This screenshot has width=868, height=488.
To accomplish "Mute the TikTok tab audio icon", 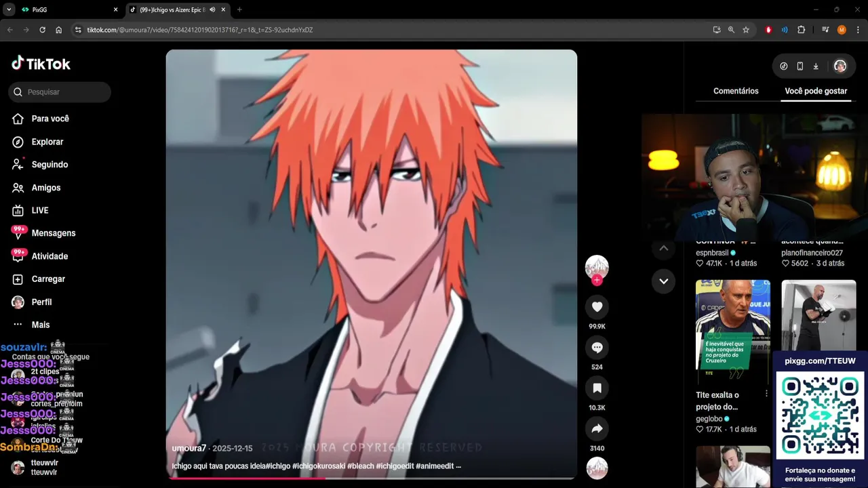I will (212, 9).
